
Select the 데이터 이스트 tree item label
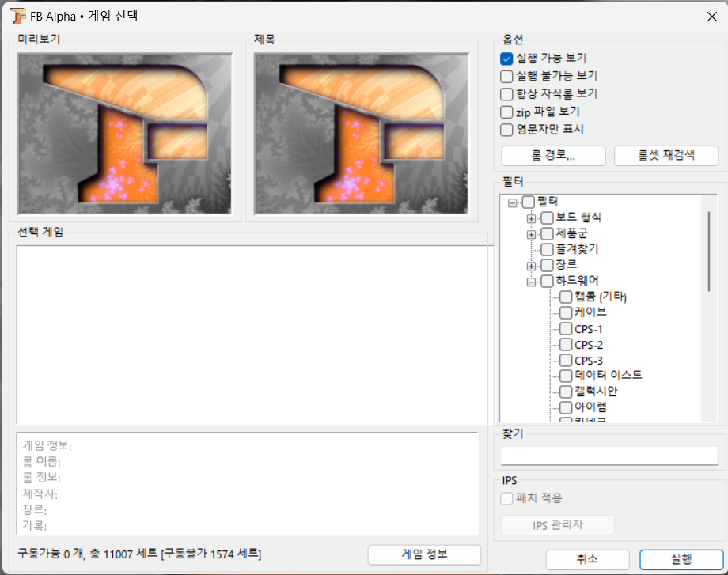point(609,376)
